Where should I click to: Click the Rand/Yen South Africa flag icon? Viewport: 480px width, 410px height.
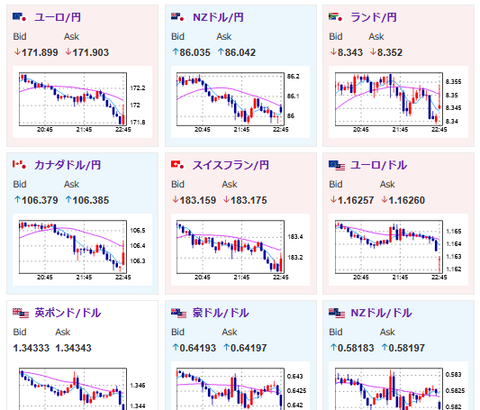point(335,17)
